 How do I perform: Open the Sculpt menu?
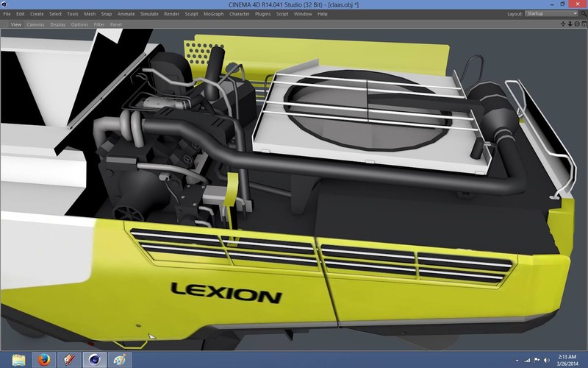tap(191, 14)
